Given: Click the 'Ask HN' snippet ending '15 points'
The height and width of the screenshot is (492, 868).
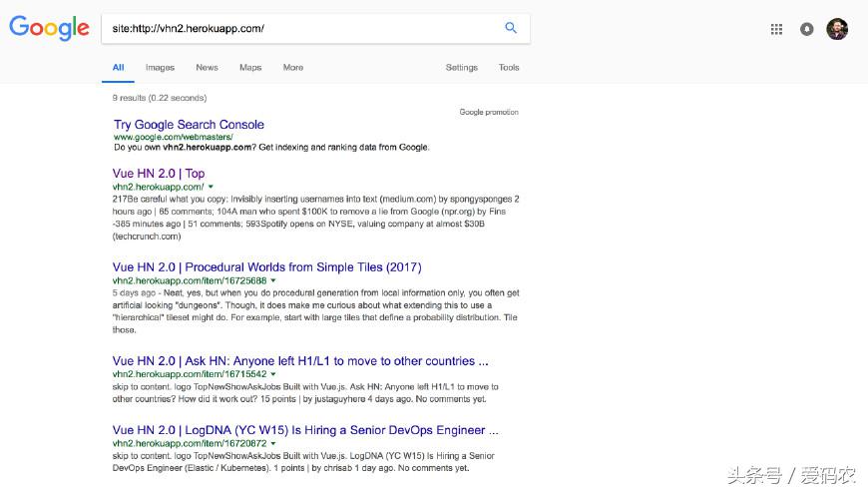Looking at the screenshot, I should [305, 393].
